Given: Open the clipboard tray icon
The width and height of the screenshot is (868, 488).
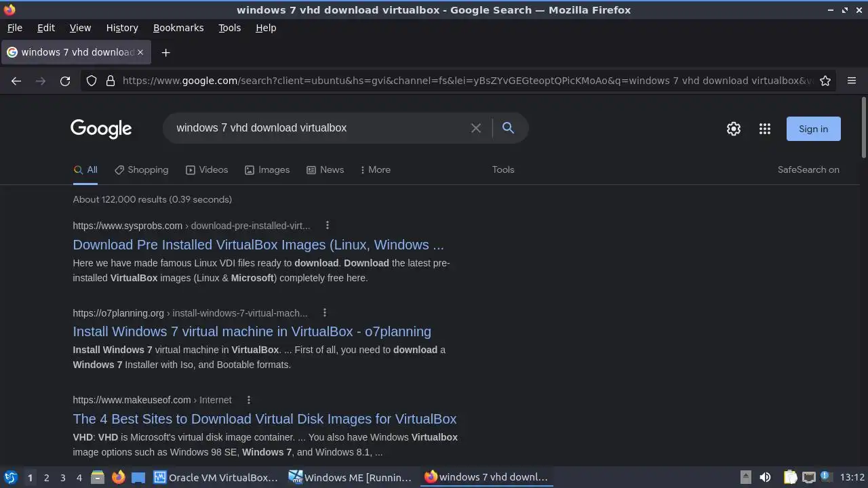Looking at the screenshot, I should (790, 477).
